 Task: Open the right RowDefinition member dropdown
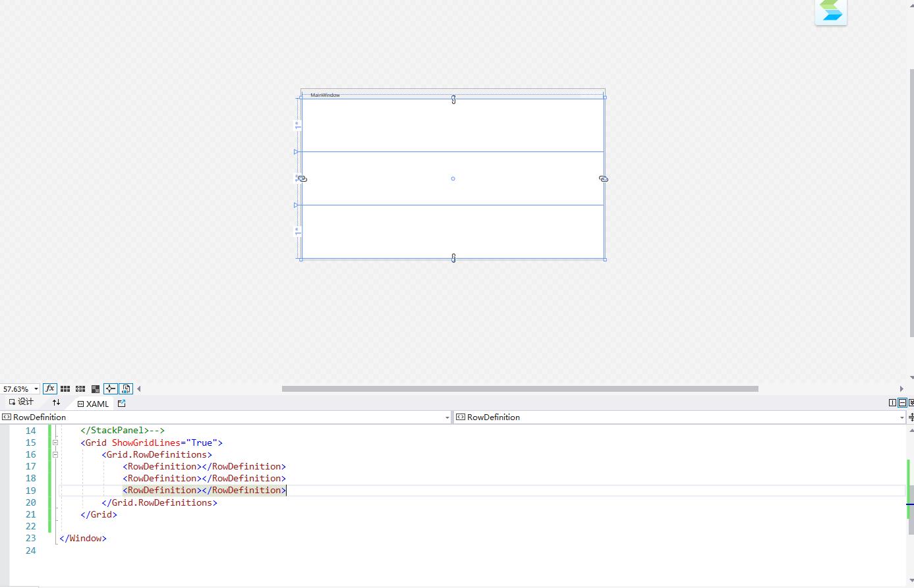[x=902, y=417]
